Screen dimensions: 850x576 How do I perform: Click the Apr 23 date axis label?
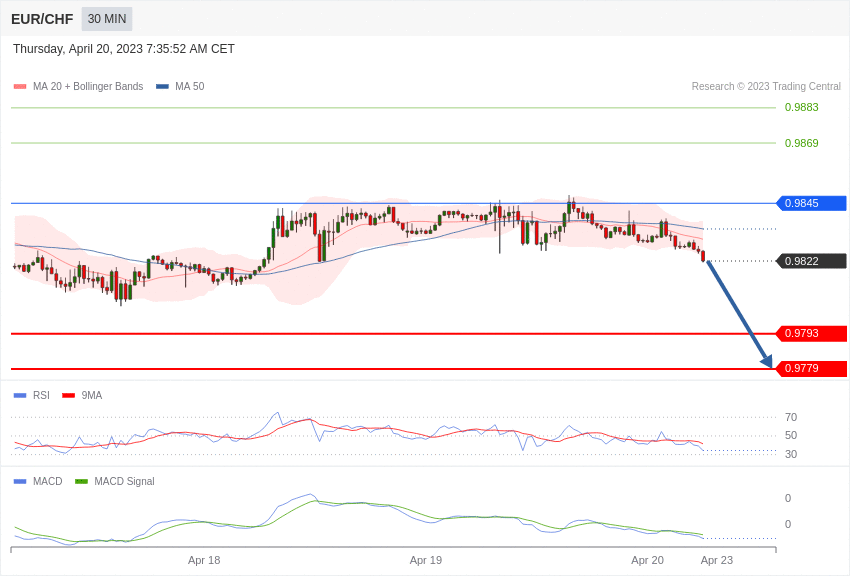click(x=717, y=560)
